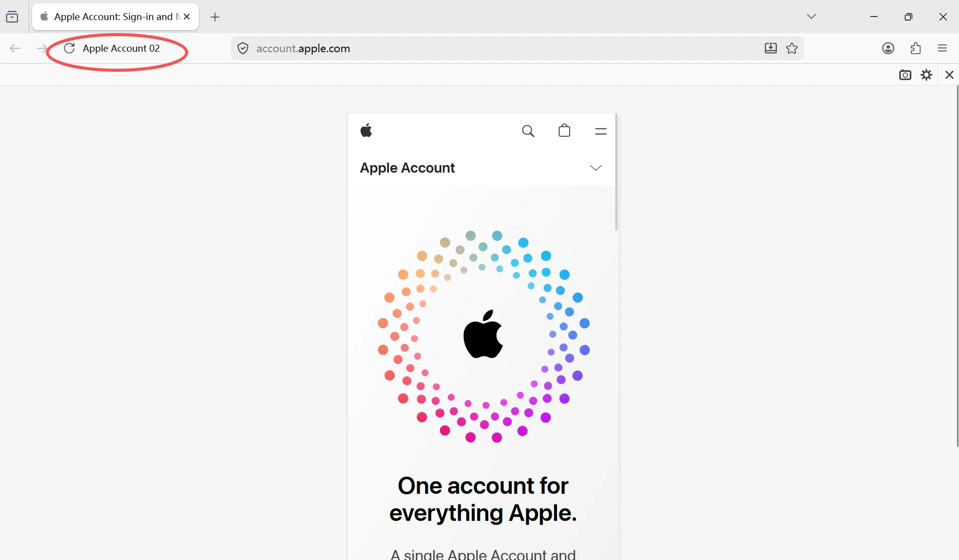
Task: Reload the page with the refresh icon
Action: (x=69, y=48)
